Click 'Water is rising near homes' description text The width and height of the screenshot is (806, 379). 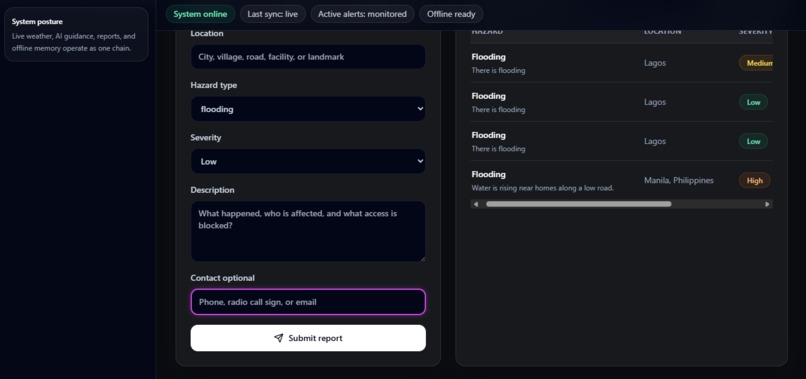coord(542,188)
